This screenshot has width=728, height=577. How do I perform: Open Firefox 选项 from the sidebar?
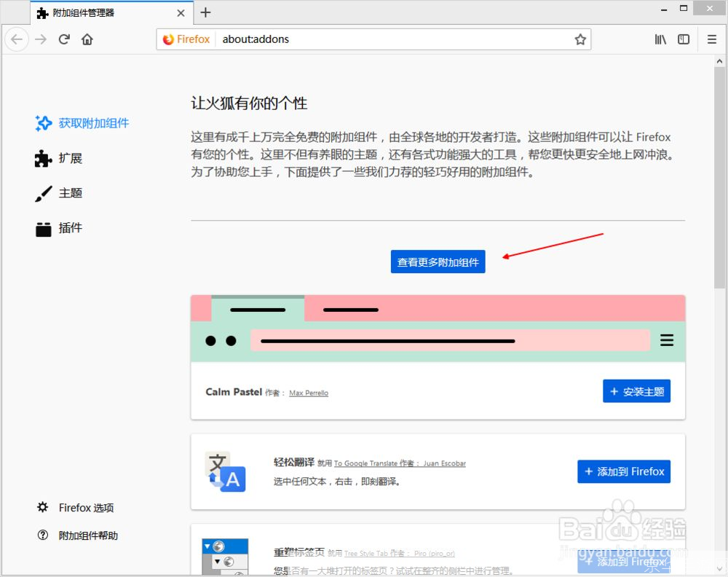(75, 508)
